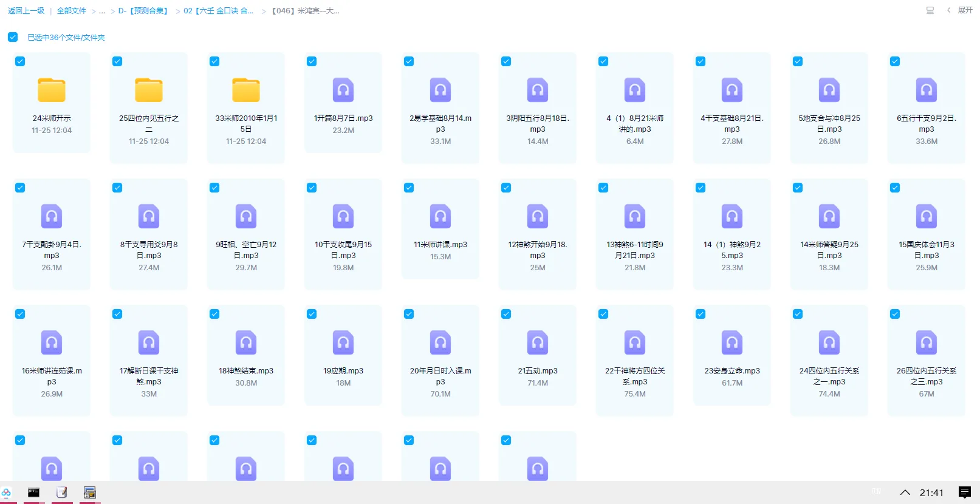Click the 19应期.mp3 audio file icon
Screen dimensions: 980x504
pos(343,342)
